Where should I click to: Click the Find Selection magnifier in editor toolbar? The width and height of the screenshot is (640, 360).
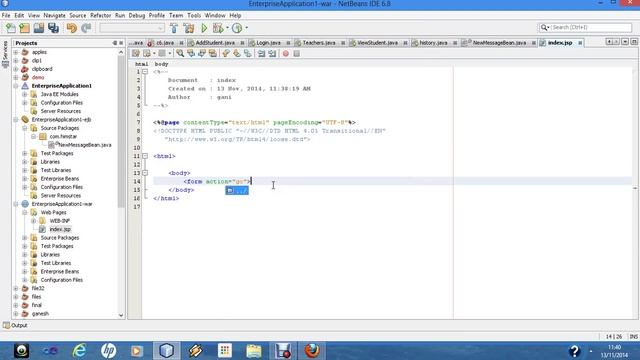point(180,53)
